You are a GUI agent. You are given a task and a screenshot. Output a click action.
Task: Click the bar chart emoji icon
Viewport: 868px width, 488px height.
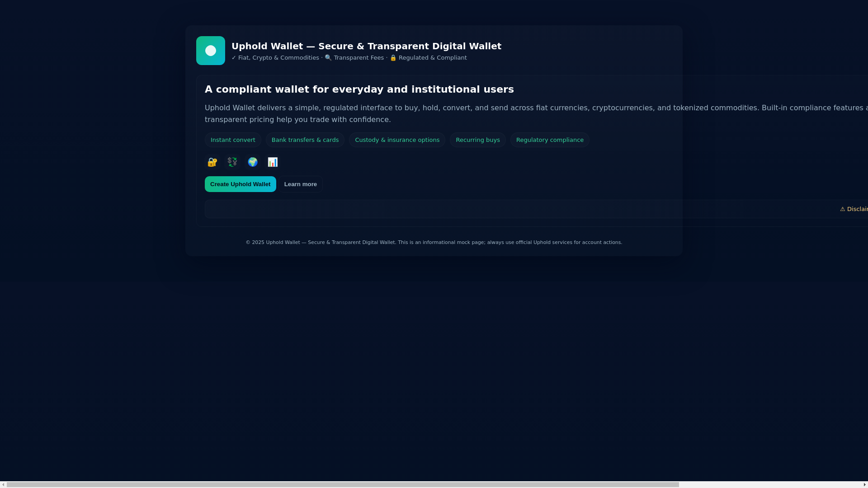273,162
